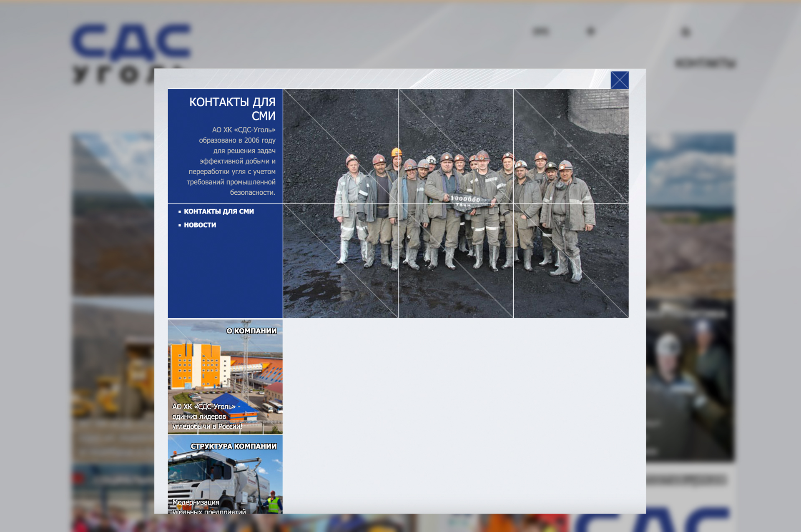The height and width of the screenshot is (532, 801).
Task: Open the КОНТАКТЫ ДЛЯ СМИ menu link
Action: coord(218,211)
